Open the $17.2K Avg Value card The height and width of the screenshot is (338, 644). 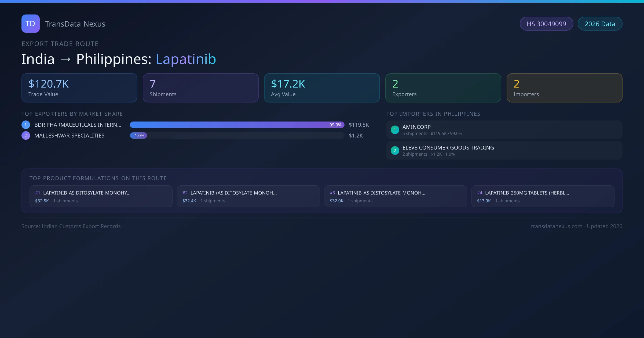pyautogui.click(x=322, y=88)
